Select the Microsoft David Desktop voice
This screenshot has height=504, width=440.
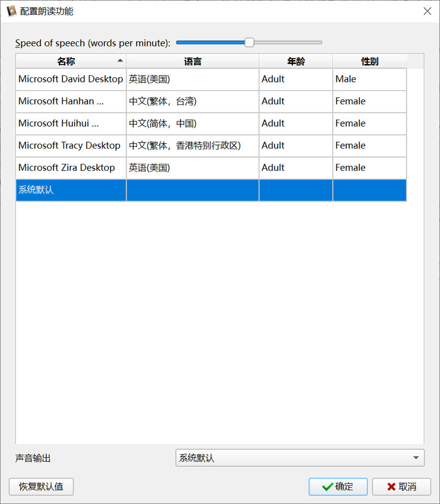tap(71, 79)
